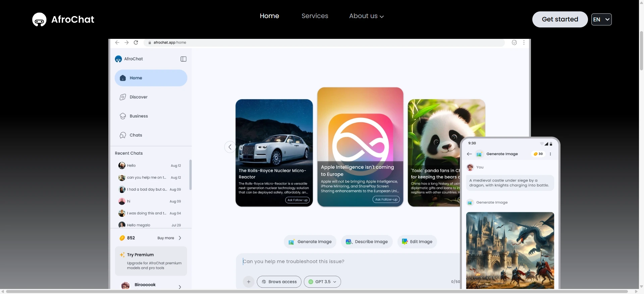Image resolution: width=644 pixels, height=294 pixels.
Task: Open the Apple Intelligence news card
Action: 360,147
